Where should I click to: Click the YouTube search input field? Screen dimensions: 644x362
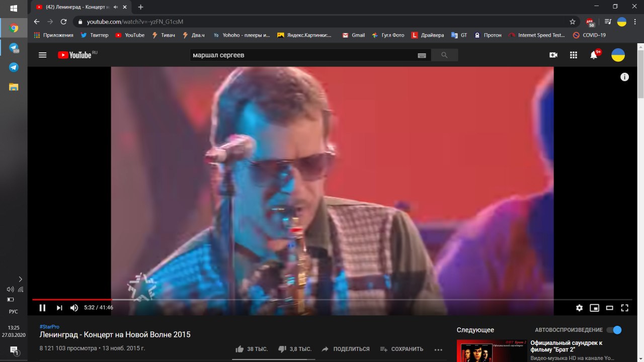[x=303, y=55]
